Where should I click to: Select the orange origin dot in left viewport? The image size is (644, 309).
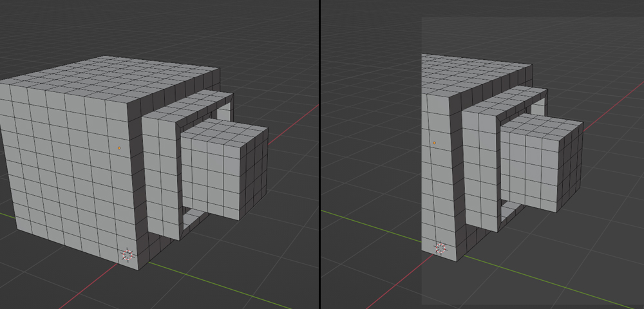(119, 147)
